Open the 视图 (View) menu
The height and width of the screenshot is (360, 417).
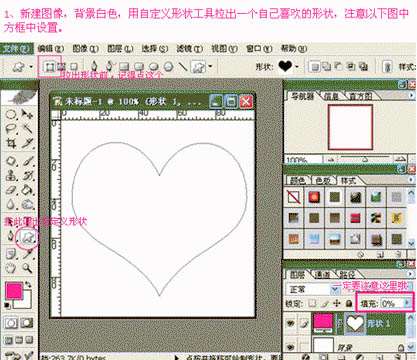click(x=224, y=49)
